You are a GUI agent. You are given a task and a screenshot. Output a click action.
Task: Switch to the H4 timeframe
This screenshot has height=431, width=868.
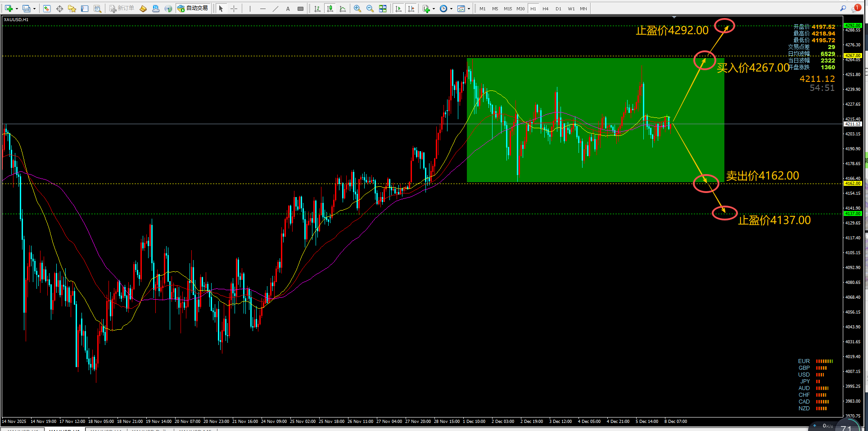click(546, 9)
